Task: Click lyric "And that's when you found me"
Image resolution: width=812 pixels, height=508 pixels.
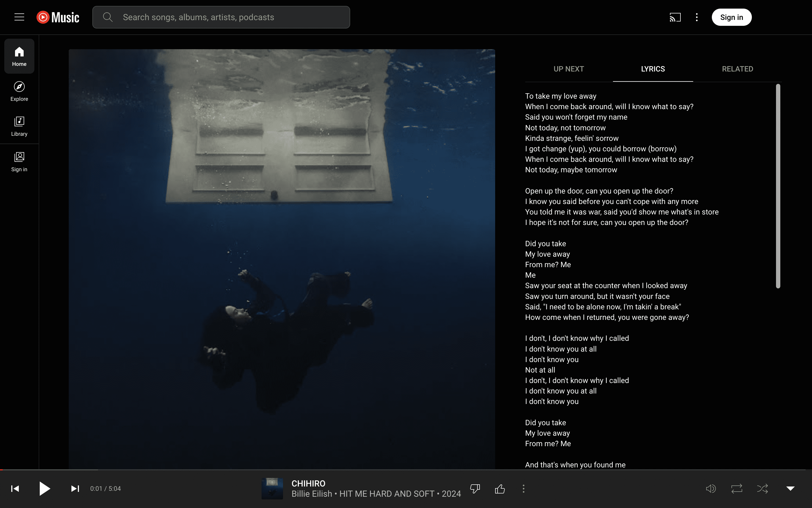Action: tap(575, 465)
